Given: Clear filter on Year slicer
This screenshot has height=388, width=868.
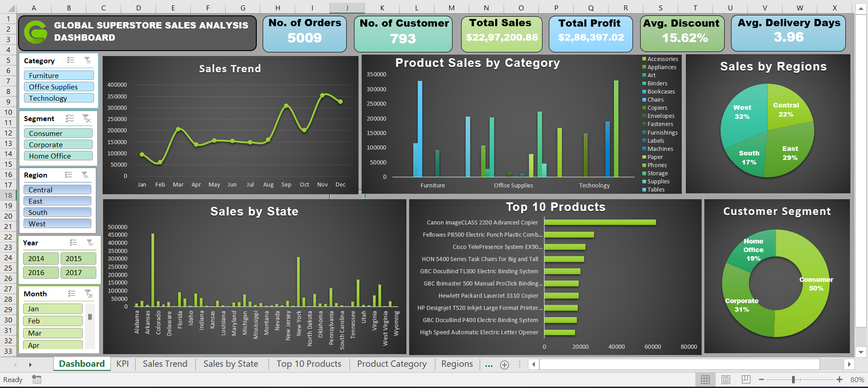Looking at the screenshot, I should click(90, 243).
